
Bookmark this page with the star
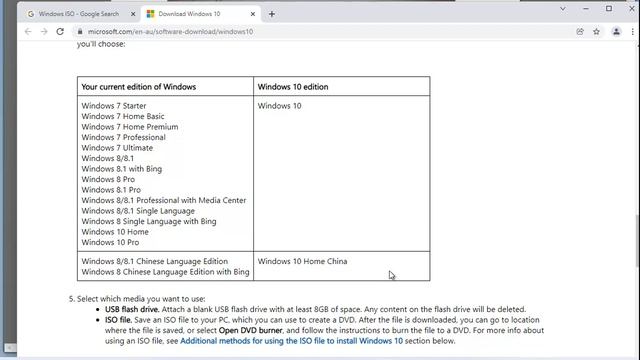[x=596, y=31]
